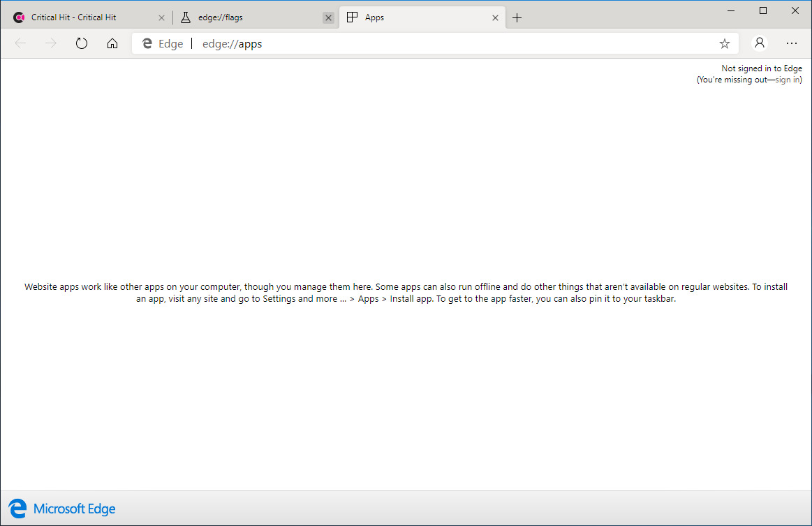
Task: Click the Forward navigation arrow
Action: pyautogui.click(x=51, y=43)
